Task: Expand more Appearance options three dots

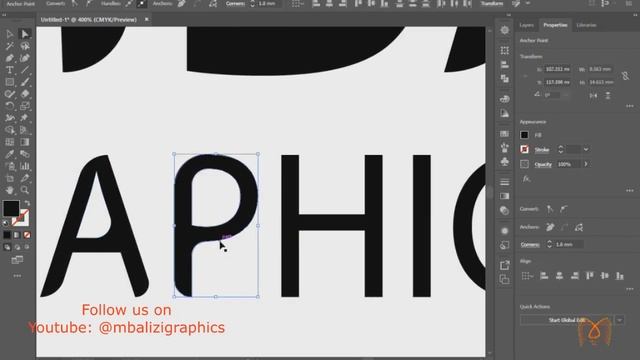Action: click(x=630, y=191)
